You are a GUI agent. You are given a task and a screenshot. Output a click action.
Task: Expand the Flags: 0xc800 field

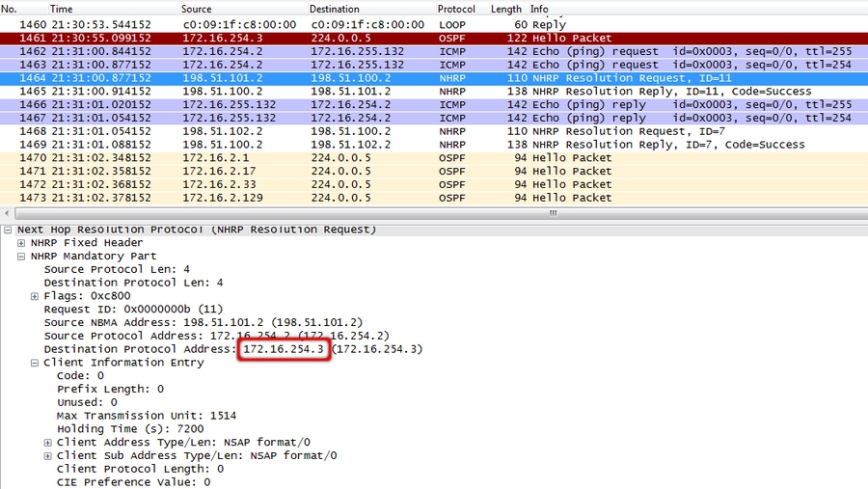pos(35,296)
